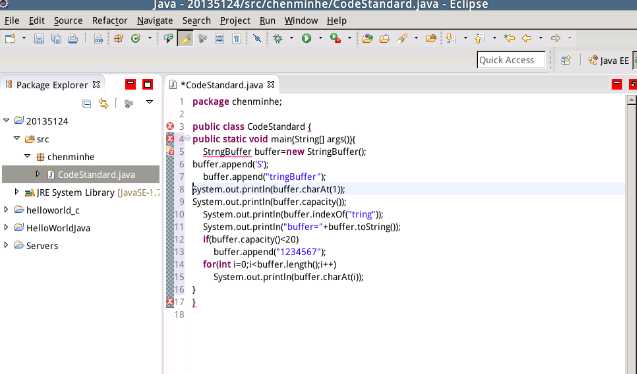Select CodeStandard.java in Package Explorer
Image resolution: width=637 pixels, height=374 pixels.
tap(81, 175)
